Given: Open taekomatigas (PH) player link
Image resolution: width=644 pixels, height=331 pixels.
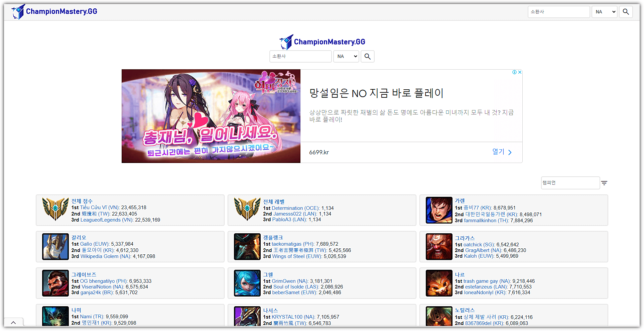Looking at the screenshot, I should coord(293,244).
